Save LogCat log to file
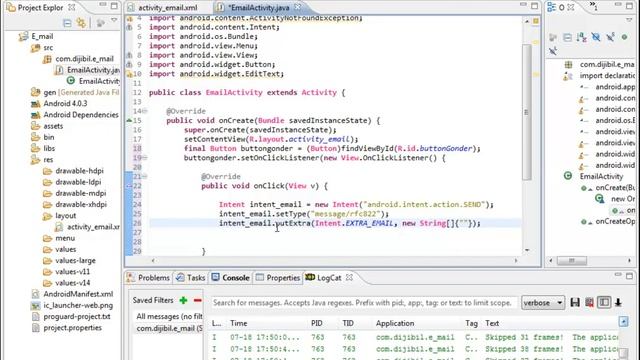Screen dimensions: 640x360 (575, 302)
